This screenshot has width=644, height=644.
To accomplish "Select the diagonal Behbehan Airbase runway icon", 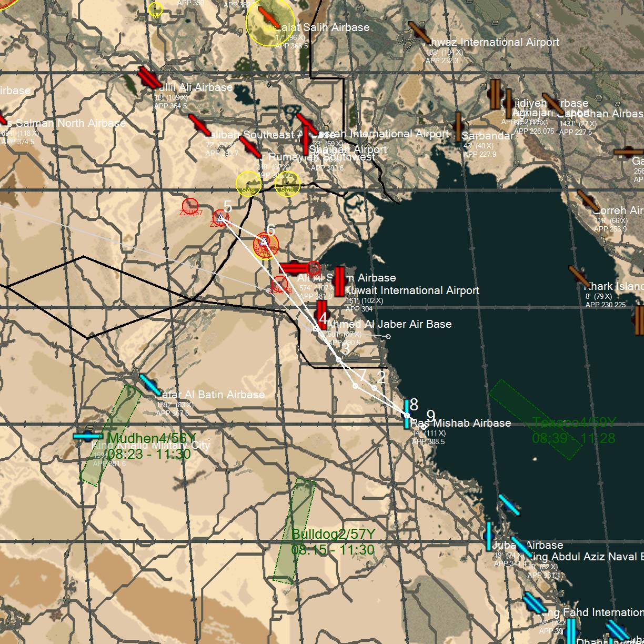I will (x=553, y=104).
